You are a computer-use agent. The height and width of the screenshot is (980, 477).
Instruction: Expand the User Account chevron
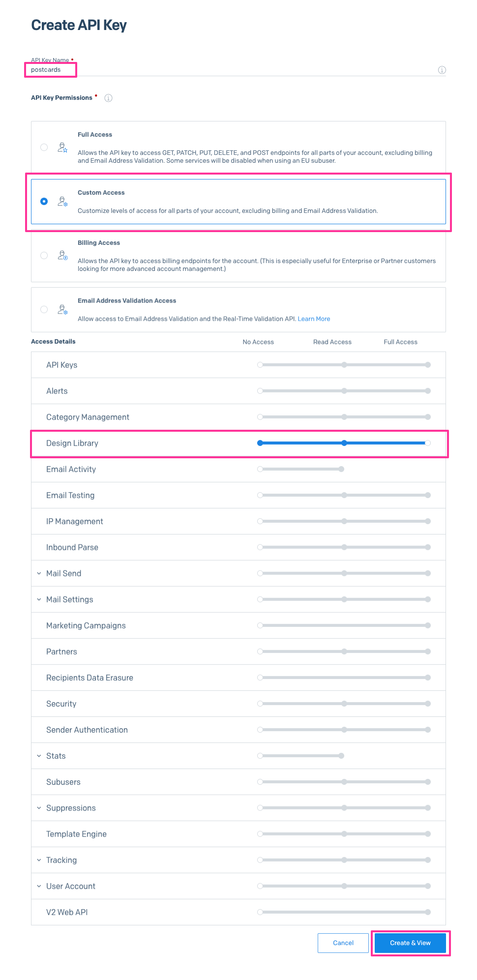39,886
